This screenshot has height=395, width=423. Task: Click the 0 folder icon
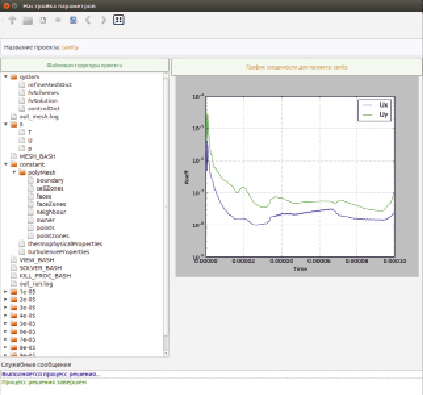[14, 125]
